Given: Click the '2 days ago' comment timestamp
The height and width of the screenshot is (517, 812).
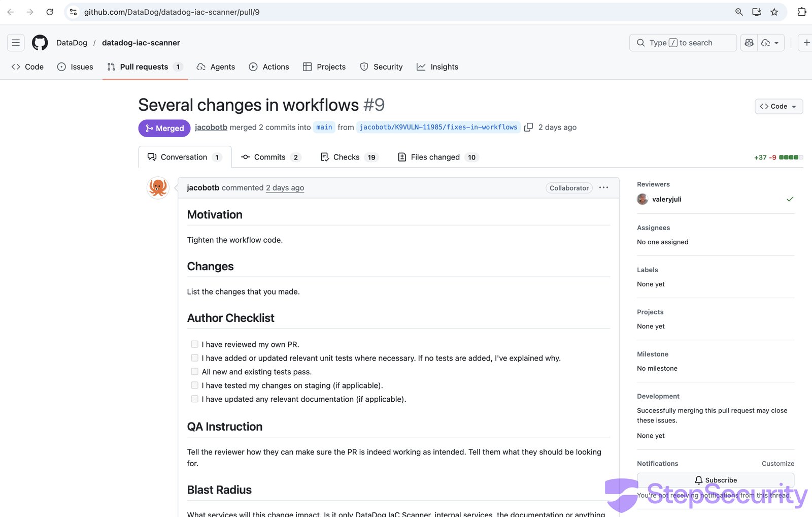Looking at the screenshot, I should point(285,187).
